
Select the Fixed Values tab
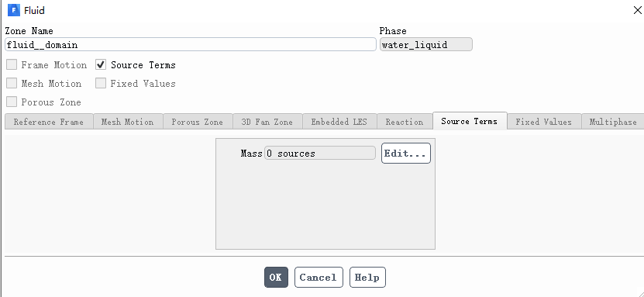[544, 122]
